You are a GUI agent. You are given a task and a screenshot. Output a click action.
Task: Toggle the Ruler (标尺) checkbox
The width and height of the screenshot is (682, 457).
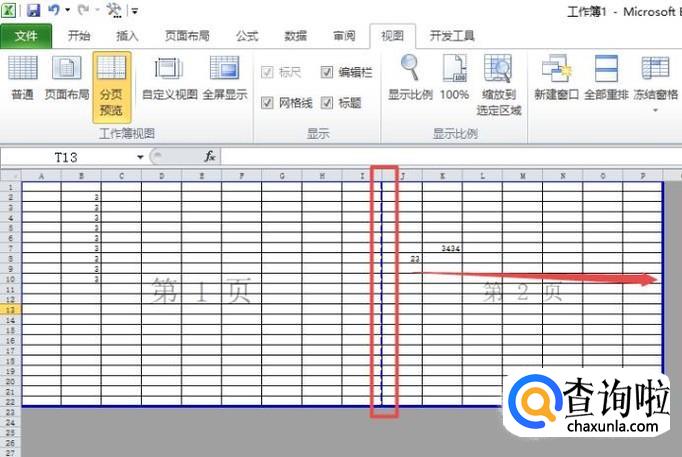[x=267, y=72]
